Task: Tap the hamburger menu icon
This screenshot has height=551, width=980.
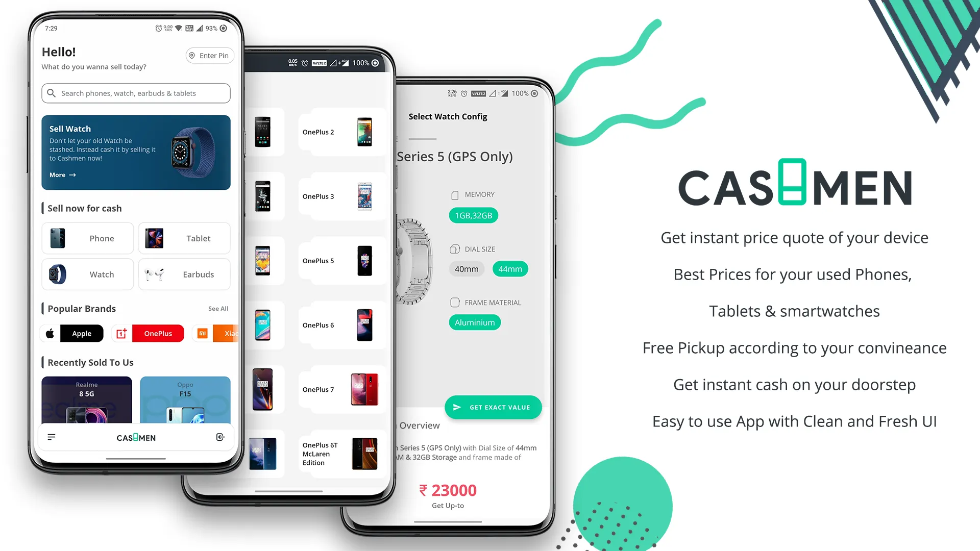Action: 51,437
